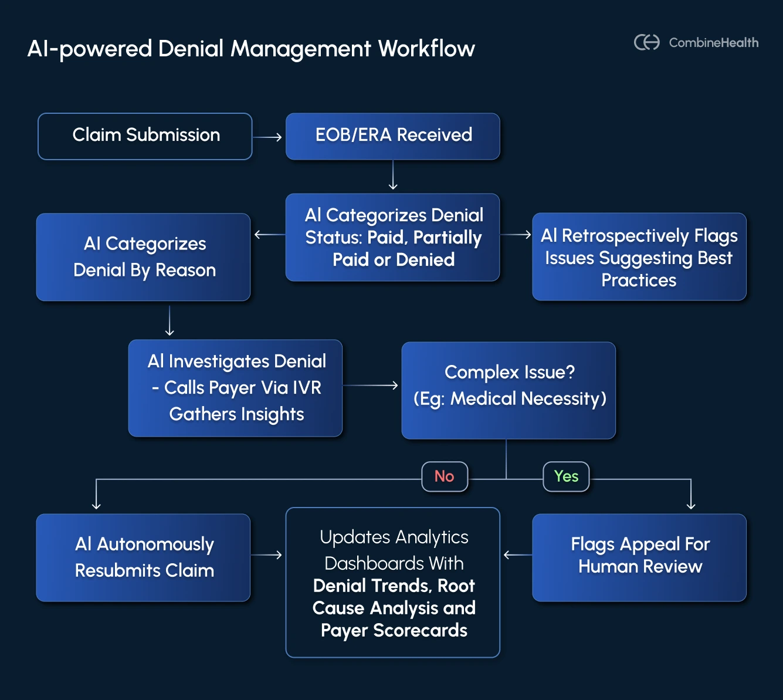Click the AI Investigates Denial box
Screen dimensions: 783x700
[x=235, y=388]
